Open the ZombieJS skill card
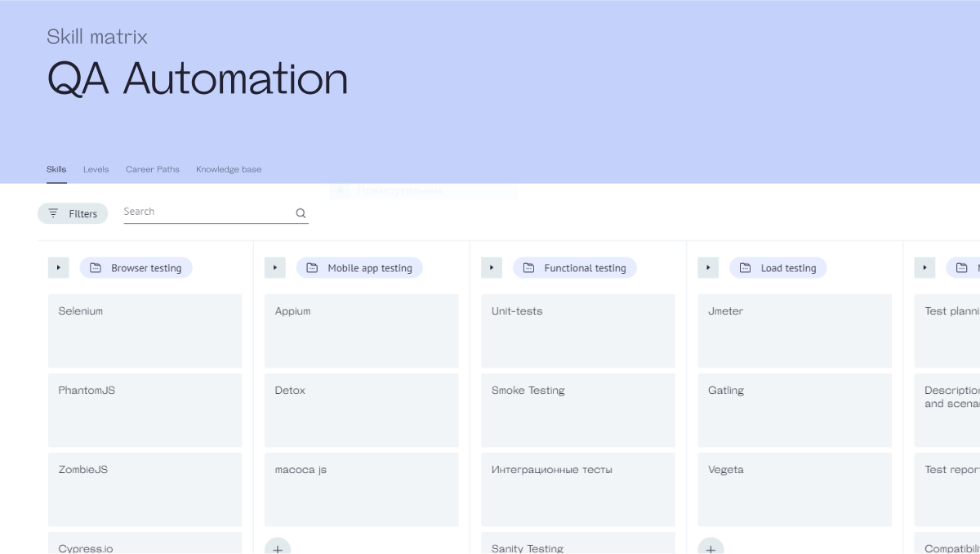 145,489
